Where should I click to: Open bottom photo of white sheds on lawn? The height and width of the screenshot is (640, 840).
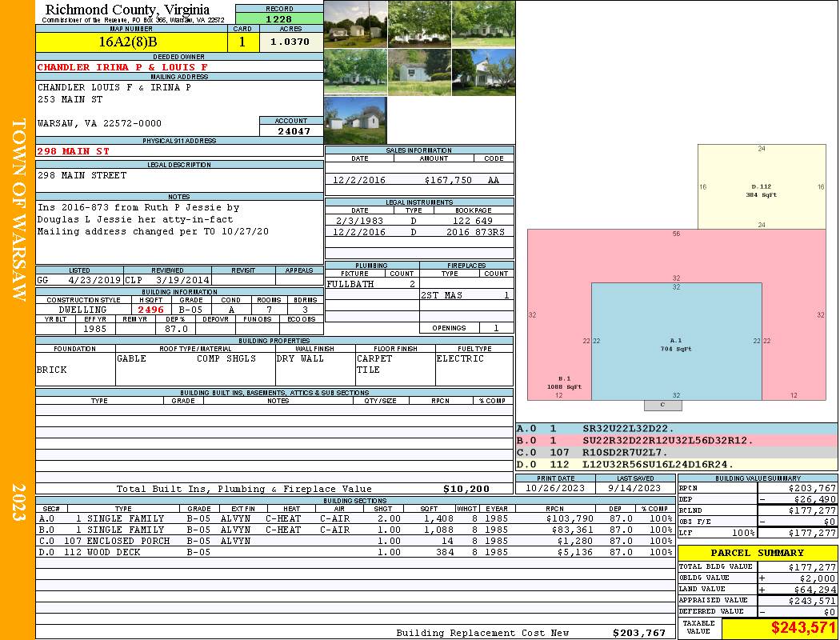click(x=355, y=120)
